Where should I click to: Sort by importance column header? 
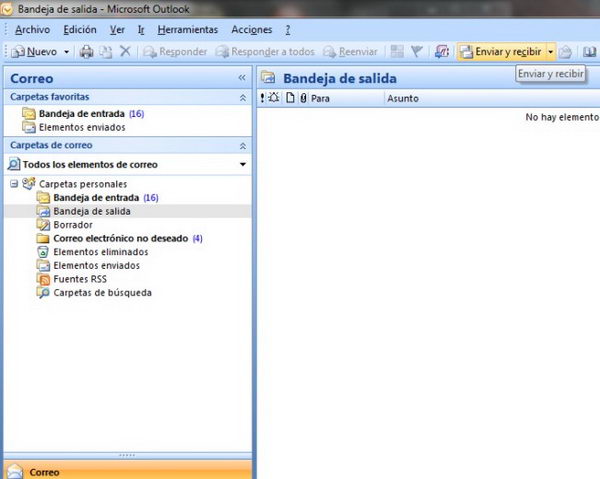[262, 98]
